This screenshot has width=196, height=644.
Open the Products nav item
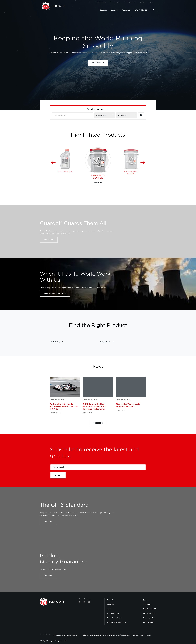pos(104,10)
